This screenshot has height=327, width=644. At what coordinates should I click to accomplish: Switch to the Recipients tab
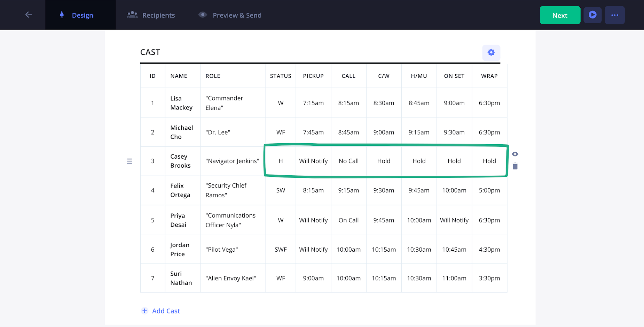click(151, 15)
